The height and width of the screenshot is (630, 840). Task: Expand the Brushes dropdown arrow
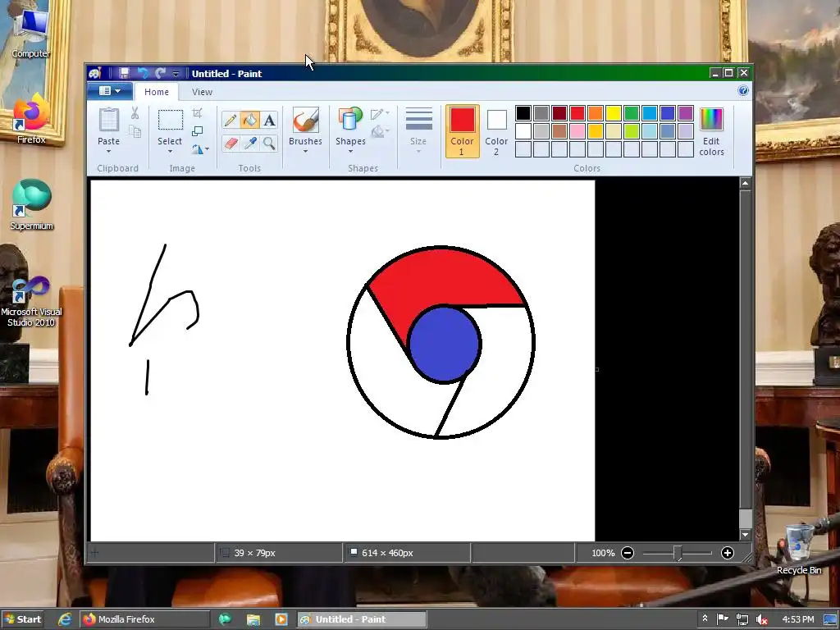(305, 151)
